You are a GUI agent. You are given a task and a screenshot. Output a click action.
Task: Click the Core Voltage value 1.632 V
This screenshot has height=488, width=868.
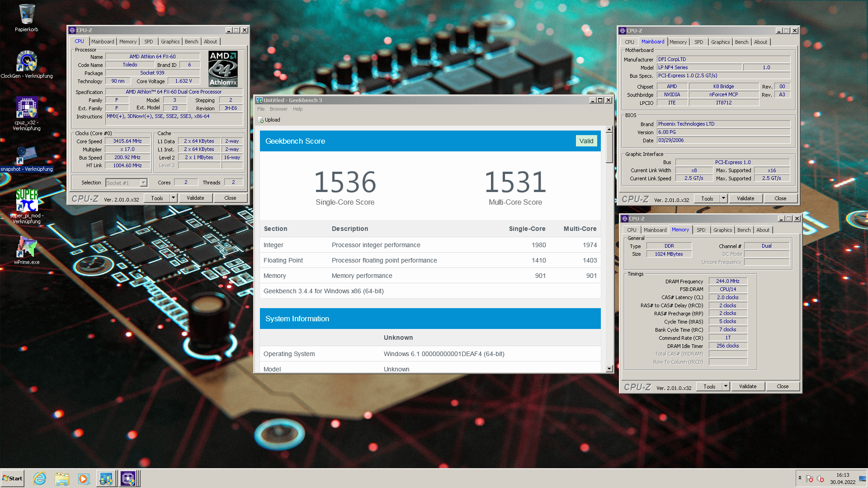coord(184,81)
